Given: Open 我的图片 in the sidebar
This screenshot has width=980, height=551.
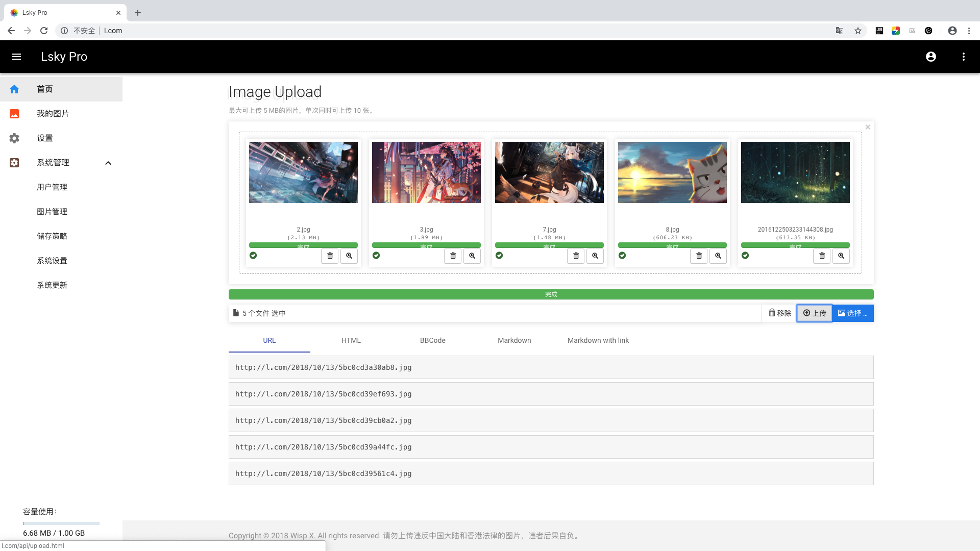Looking at the screenshot, I should [53, 114].
